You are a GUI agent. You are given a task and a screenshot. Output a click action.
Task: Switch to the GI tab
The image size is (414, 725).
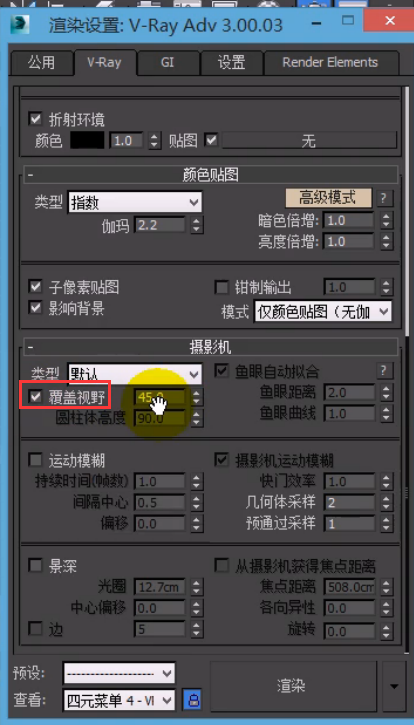pyautogui.click(x=167, y=62)
